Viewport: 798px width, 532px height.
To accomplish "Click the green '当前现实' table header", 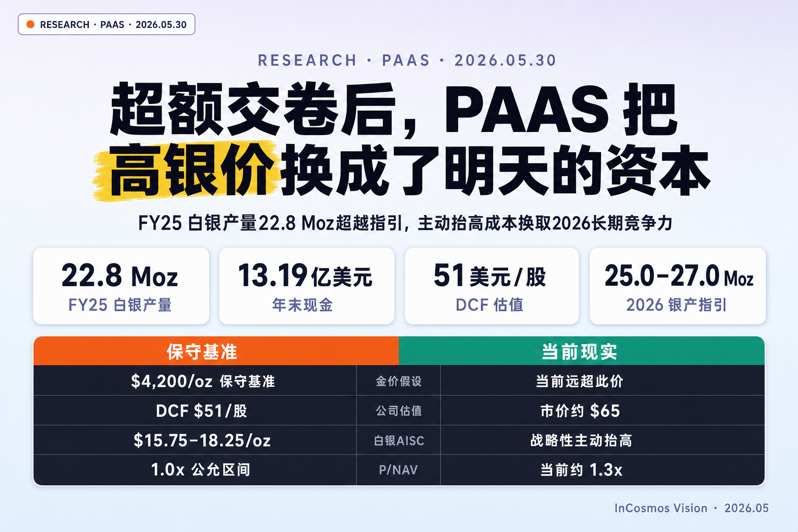I will [x=582, y=351].
